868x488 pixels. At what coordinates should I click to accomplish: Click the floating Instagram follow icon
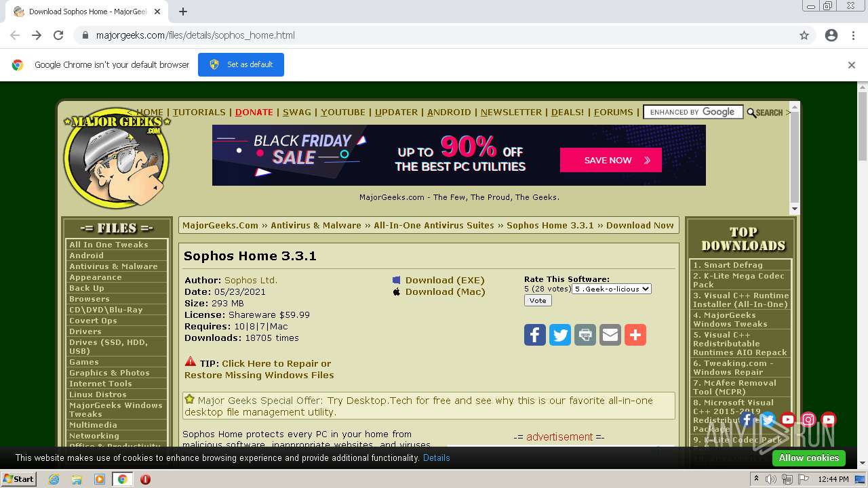click(808, 420)
